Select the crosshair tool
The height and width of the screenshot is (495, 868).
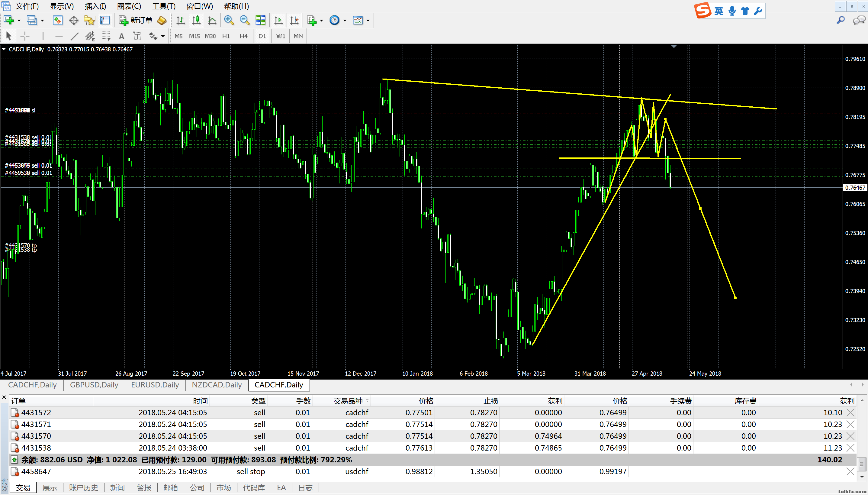[x=25, y=36]
